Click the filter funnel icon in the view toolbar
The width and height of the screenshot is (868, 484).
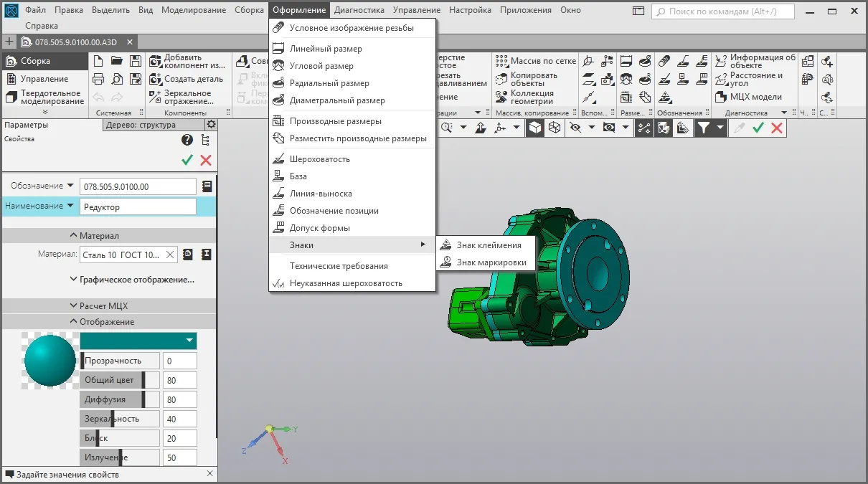pos(704,128)
